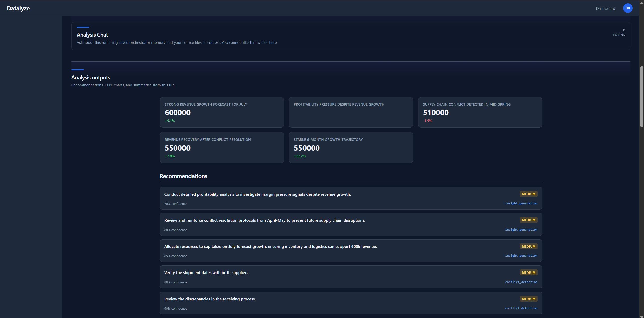Open the DU user avatar menu
Screen dimensions: 644x318
[627, 8]
